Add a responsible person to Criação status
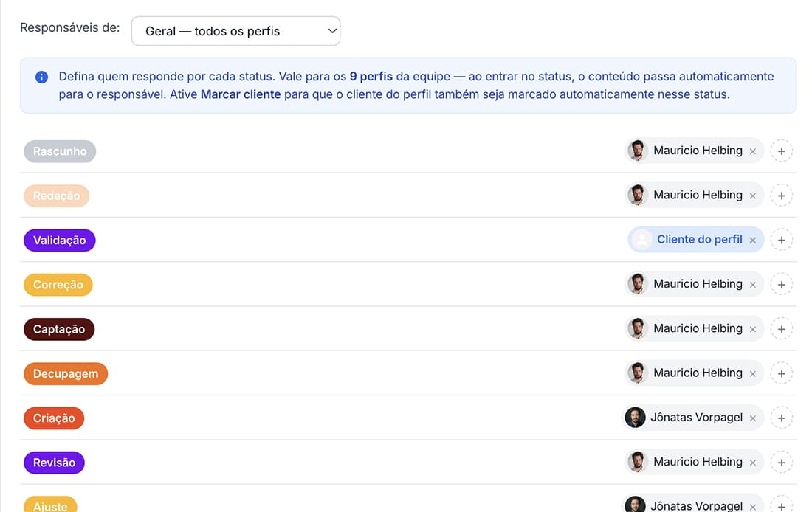 (782, 418)
